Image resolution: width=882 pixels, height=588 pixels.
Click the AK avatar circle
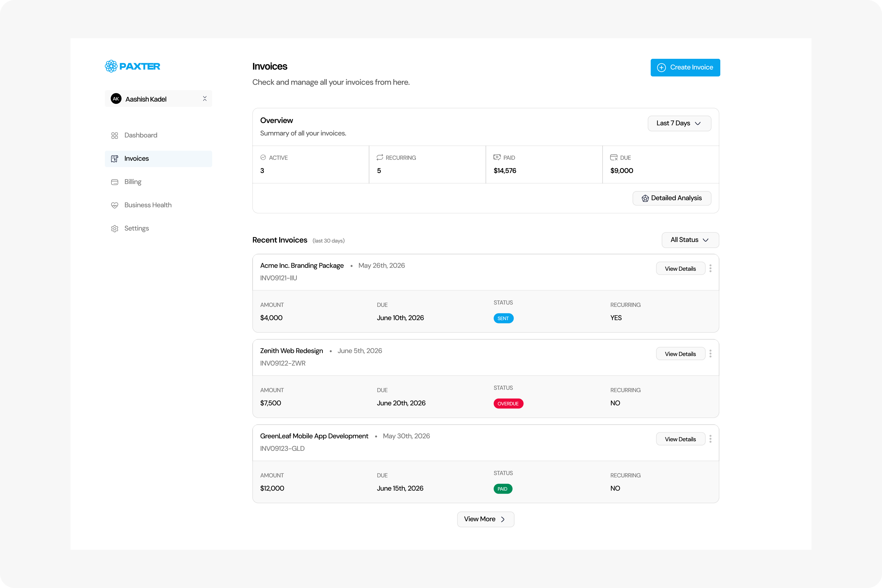tap(116, 99)
